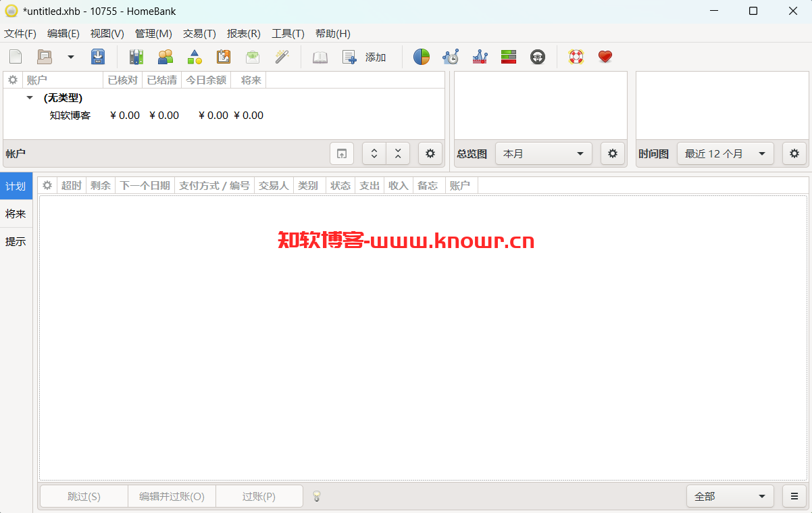Open the 报表(R) menu
Viewport: 812px width, 513px height.
click(x=244, y=34)
